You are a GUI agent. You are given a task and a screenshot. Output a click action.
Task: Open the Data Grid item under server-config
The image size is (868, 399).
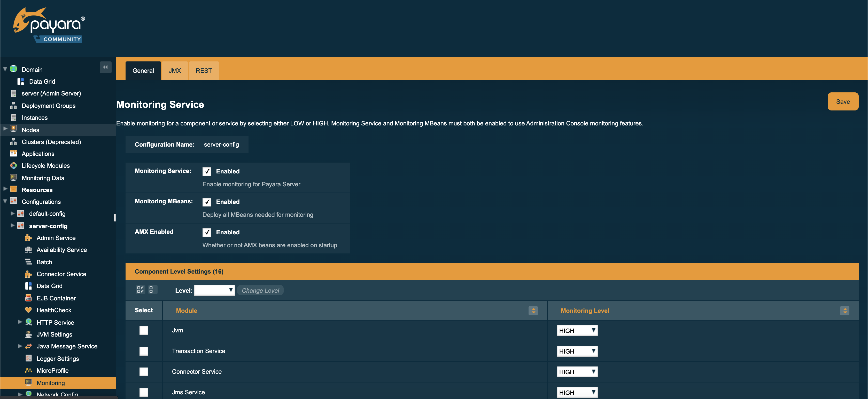(50, 286)
